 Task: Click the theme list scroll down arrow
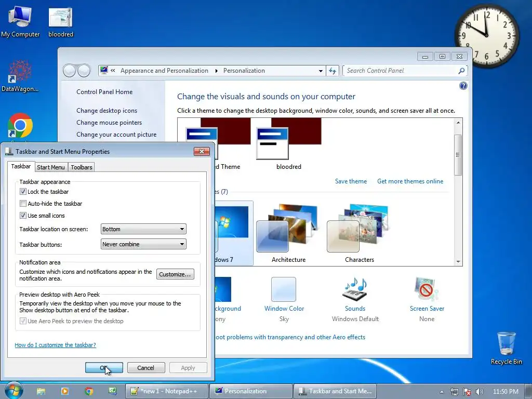[x=458, y=262]
